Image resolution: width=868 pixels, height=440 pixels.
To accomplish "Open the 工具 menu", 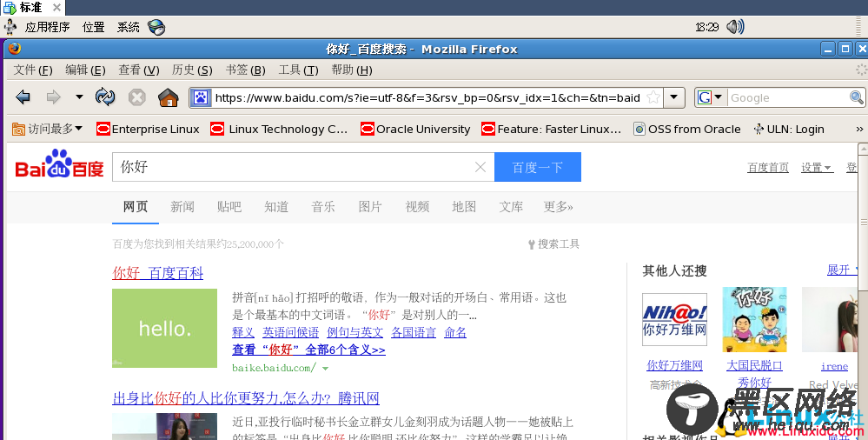I will pyautogui.click(x=298, y=70).
